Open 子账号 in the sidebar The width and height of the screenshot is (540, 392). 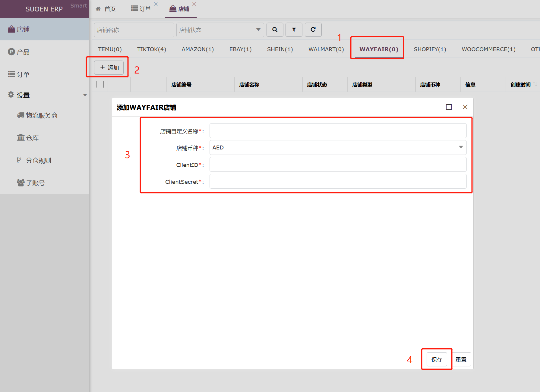[x=45, y=183]
